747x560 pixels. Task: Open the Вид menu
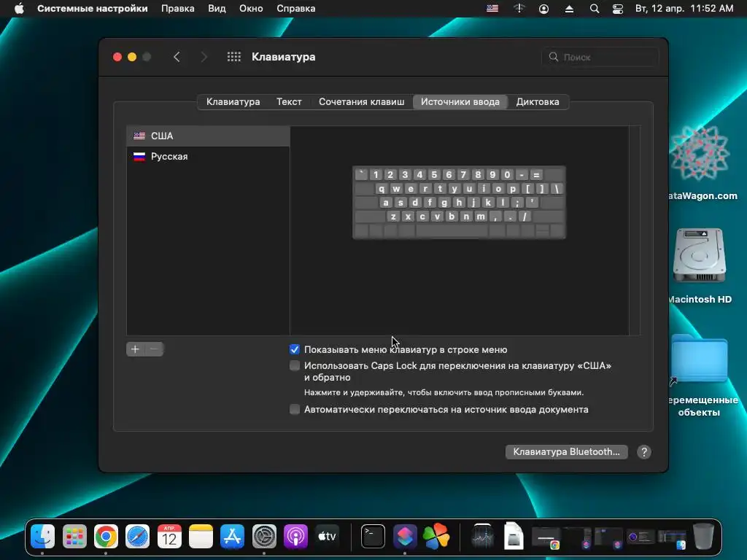[217, 9]
